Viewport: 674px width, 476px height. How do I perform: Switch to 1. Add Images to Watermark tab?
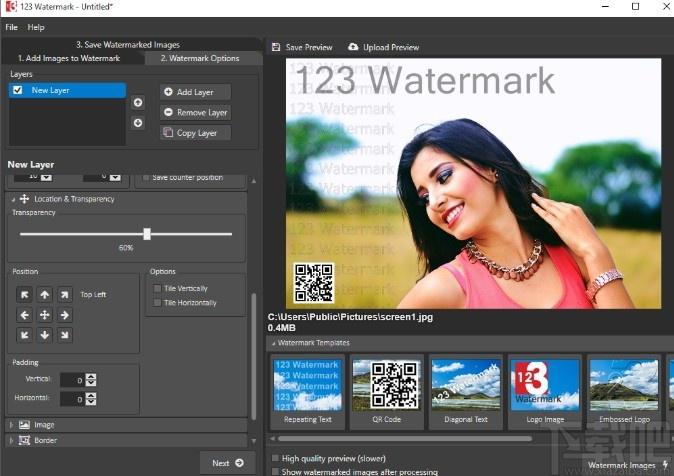(69, 58)
